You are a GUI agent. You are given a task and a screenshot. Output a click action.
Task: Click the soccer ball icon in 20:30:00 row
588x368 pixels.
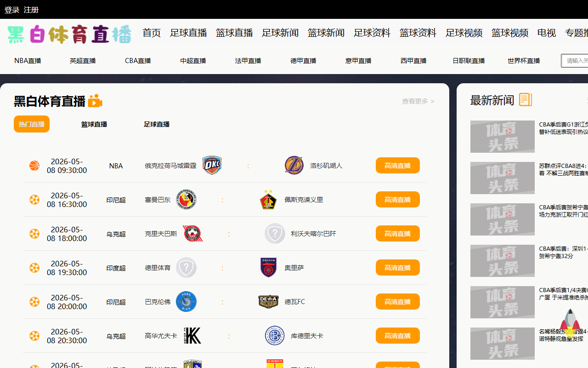34,336
